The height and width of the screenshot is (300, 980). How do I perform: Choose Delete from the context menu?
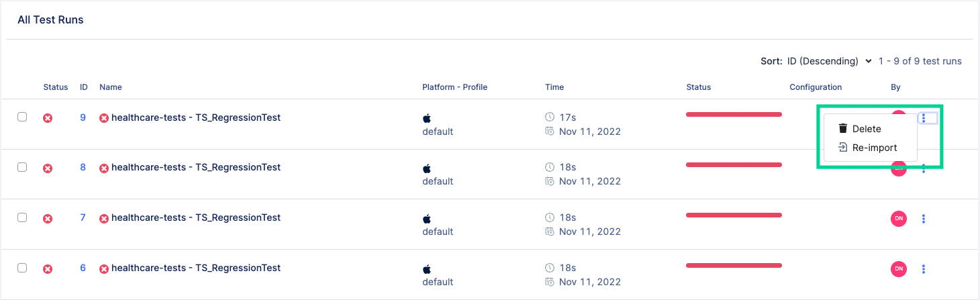click(x=866, y=129)
